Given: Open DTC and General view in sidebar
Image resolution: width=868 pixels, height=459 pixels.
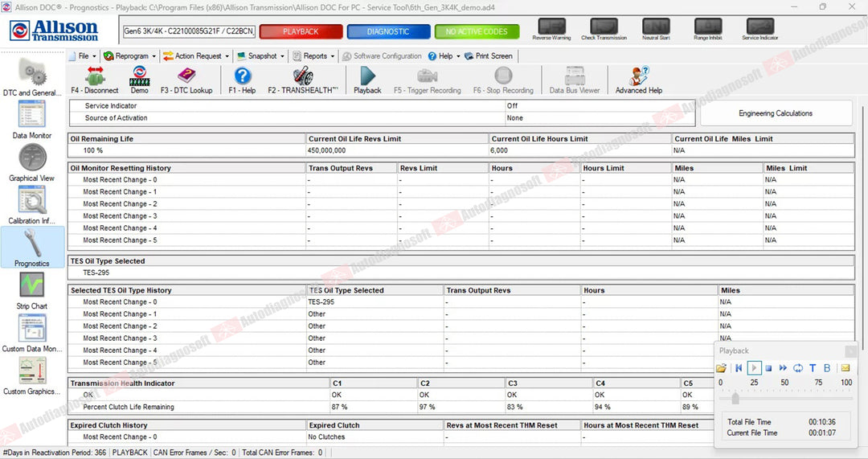Looking at the screenshot, I should [x=31, y=76].
